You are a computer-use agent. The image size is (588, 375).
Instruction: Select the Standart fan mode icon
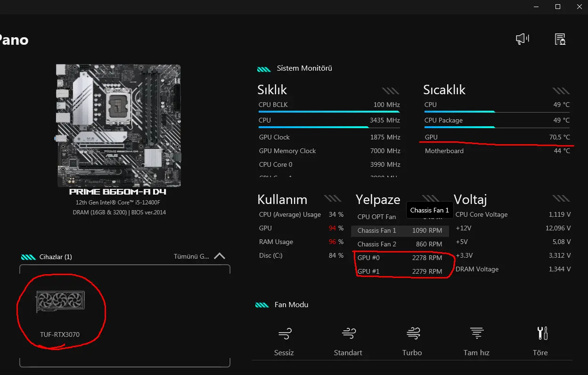349,334
